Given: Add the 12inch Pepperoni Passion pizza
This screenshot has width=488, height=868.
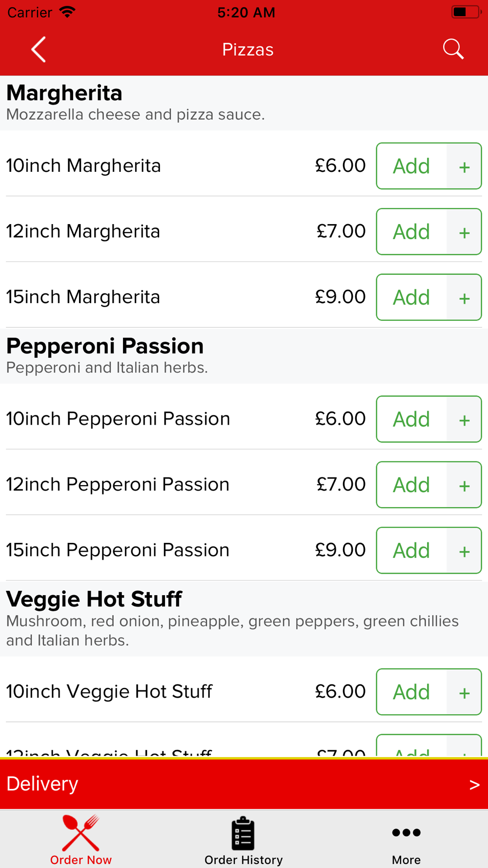Looking at the screenshot, I should (411, 485).
